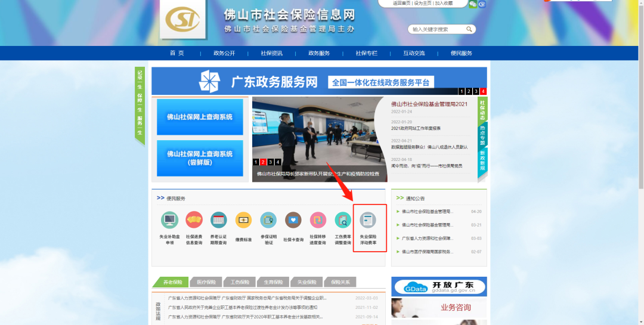
Task: Select photo carousel indicator 3
Action: pyautogui.click(x=271, y=162)
